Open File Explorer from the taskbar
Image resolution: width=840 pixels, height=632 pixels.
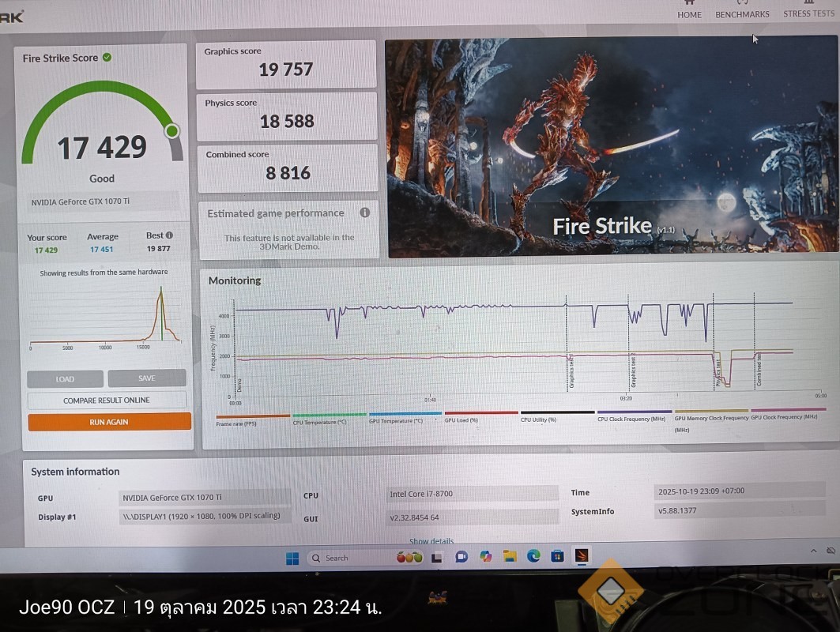tap(510, 556)
